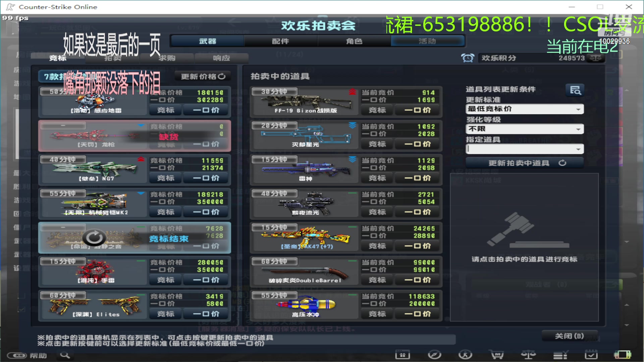Click 一口价 for PP-19 Bizon战损版
Image resolution: width=644 pixels, height=362 pixels.
(x=418, y=110)
